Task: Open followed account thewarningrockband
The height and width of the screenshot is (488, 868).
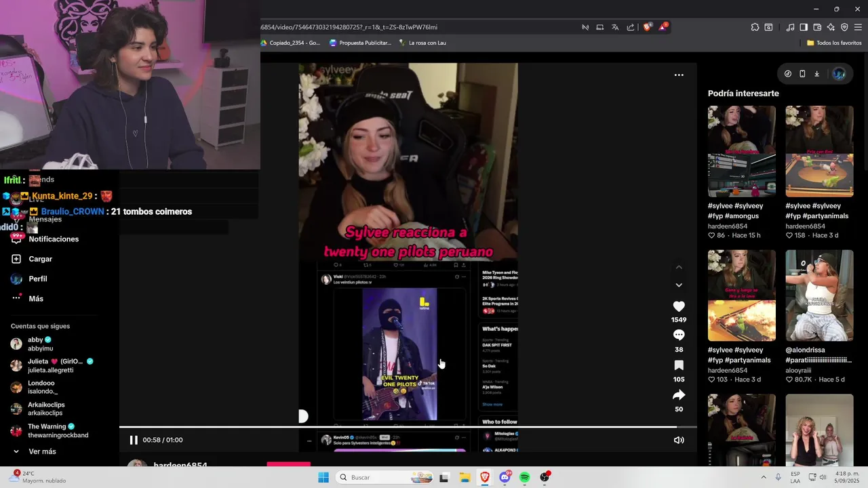Action: [50, 430]
